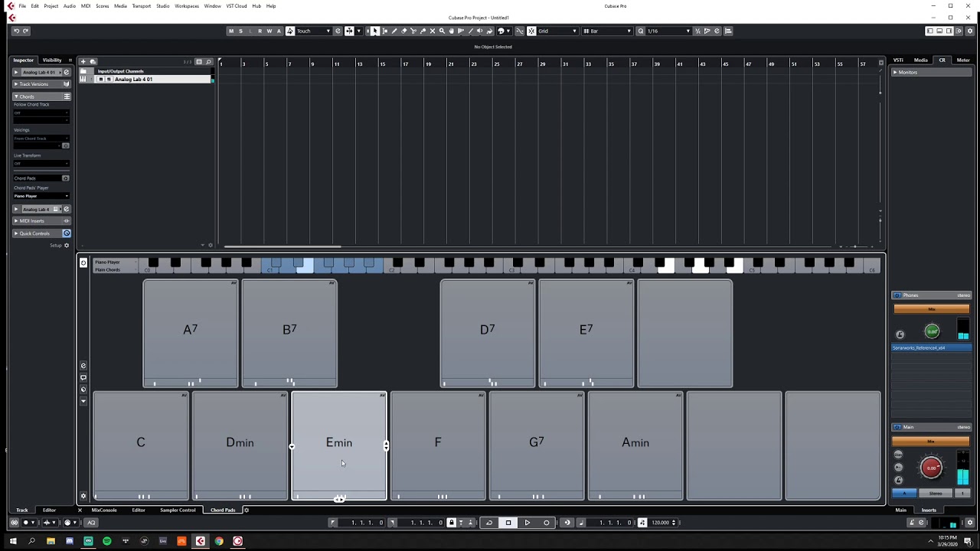The width and height of the screenshot is (980, 551).
Task: Select the Zoom magnifier tool
Action: [x=442, y=31]
